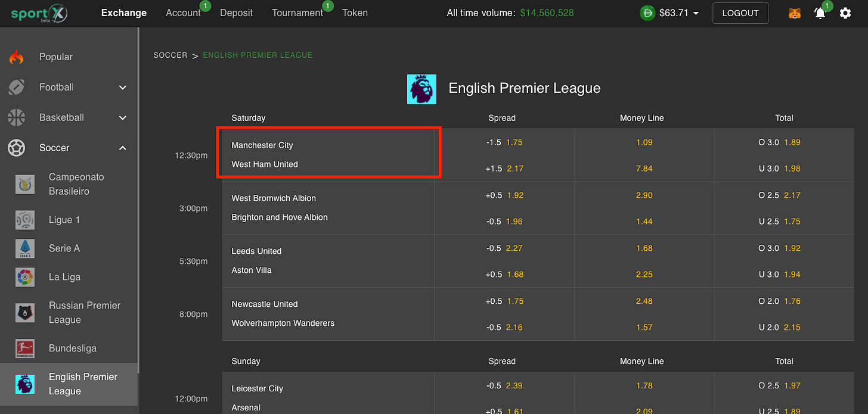Bet Leeds United spread -0.5 at 2.27
Viewport: 868px width, 414px height.
click(x=504, y=248)
